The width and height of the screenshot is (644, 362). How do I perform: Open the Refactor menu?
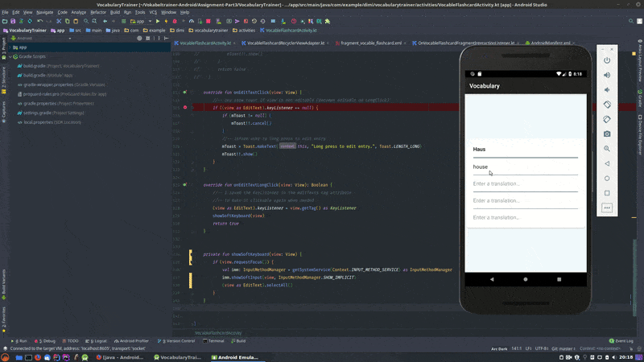[98, 12]
